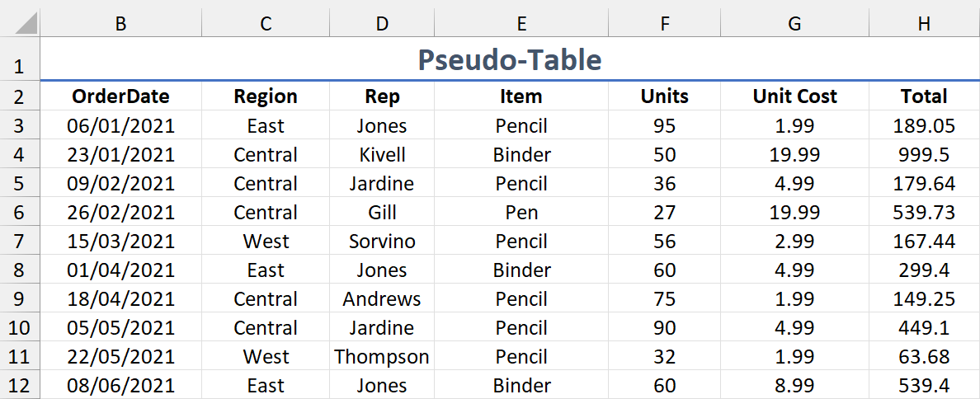Select column E header

pyautogui.click(x=521, y=24)
